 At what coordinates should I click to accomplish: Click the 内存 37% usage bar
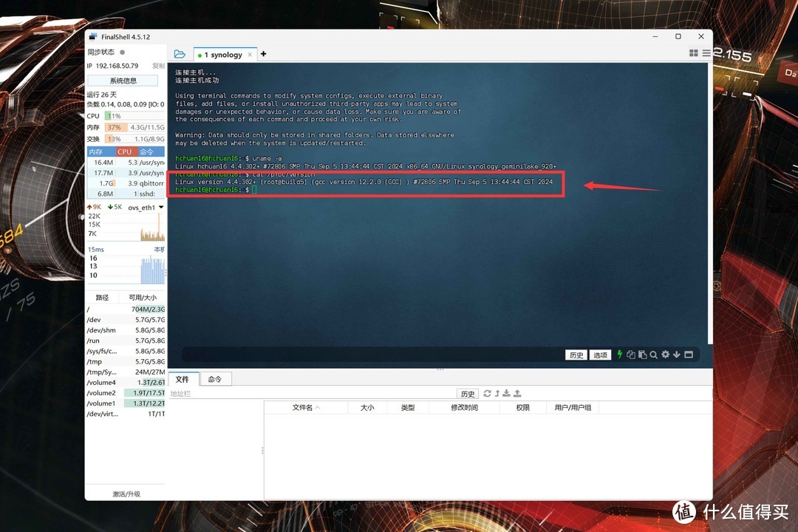pos(135,127)
